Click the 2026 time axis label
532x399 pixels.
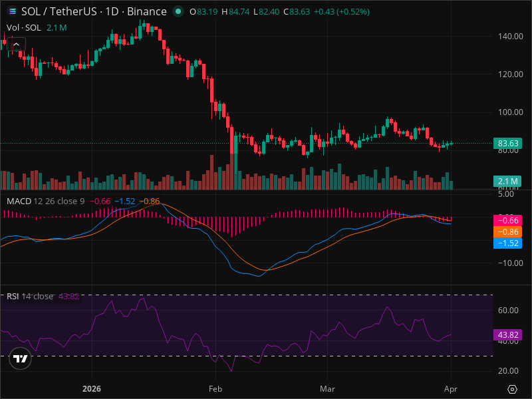(x=92, y=389)
